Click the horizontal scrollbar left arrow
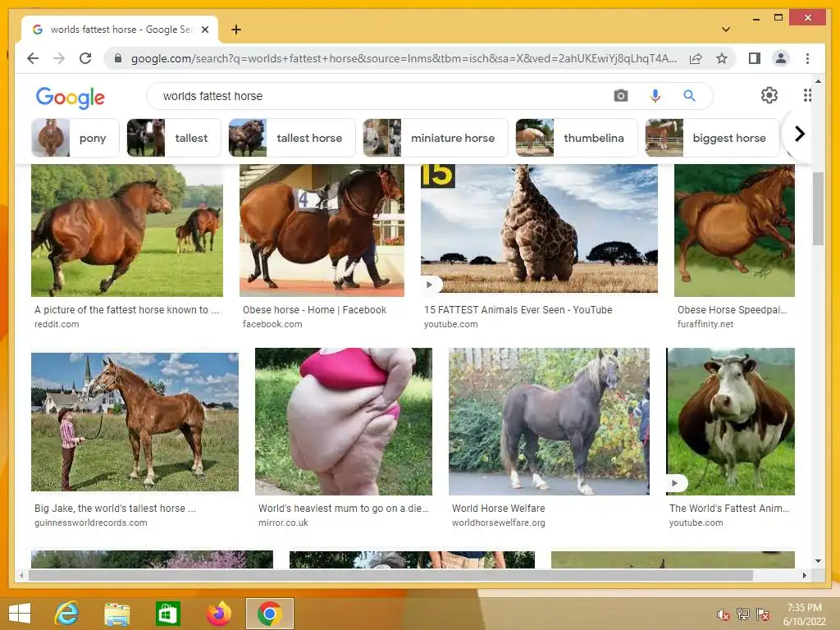 pyautogui.click(x=21, y=575)
